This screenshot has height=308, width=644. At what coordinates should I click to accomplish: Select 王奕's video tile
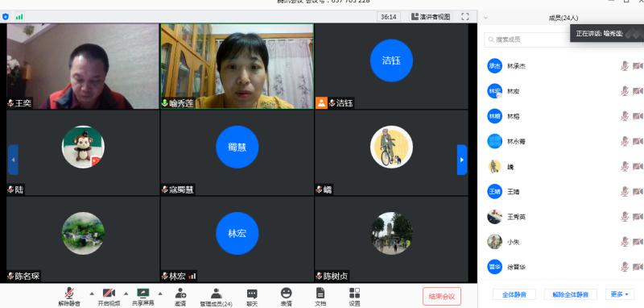(83, 66)
